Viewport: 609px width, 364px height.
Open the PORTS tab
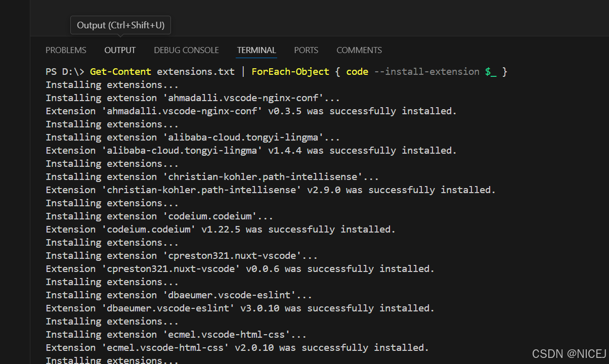(306, 50)
